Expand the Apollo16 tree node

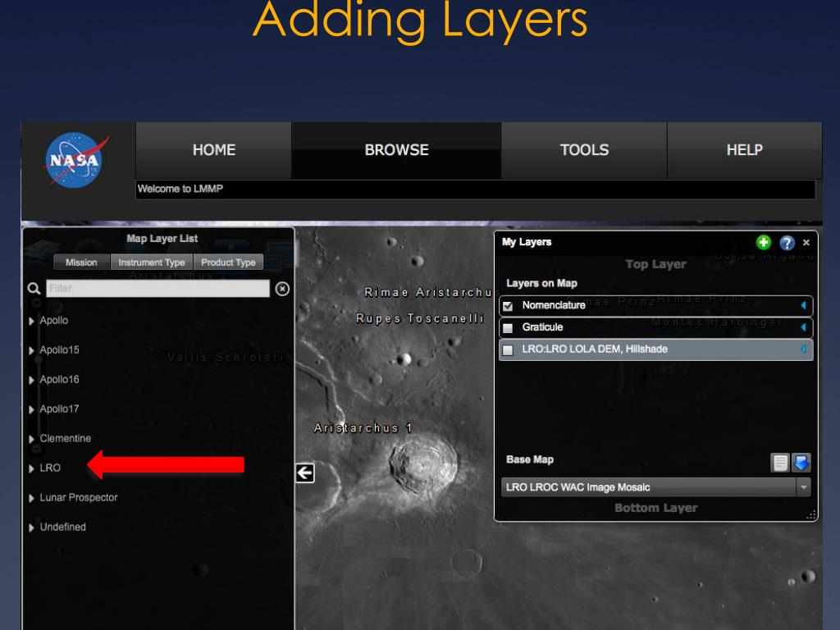coord(32,380)
